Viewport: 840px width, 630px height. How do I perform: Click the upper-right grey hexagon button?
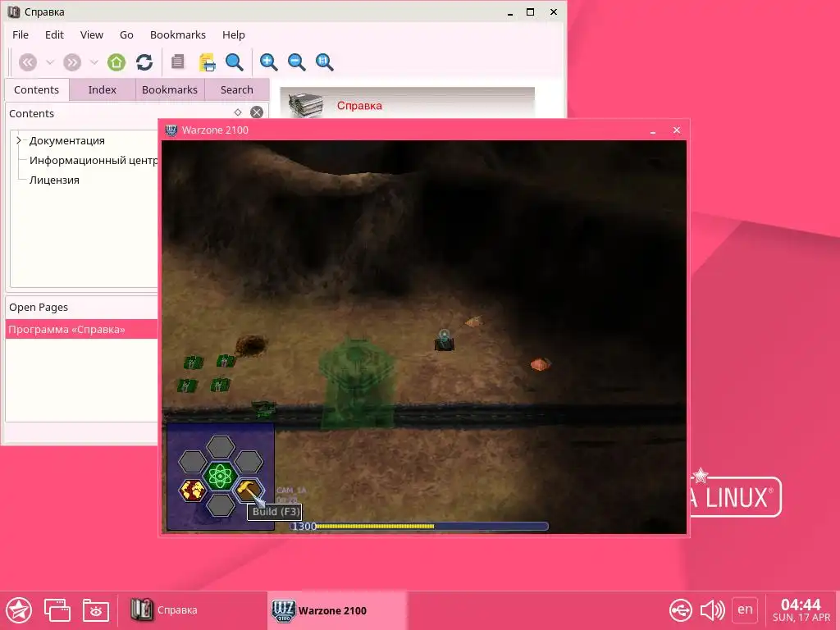[249, 461]
